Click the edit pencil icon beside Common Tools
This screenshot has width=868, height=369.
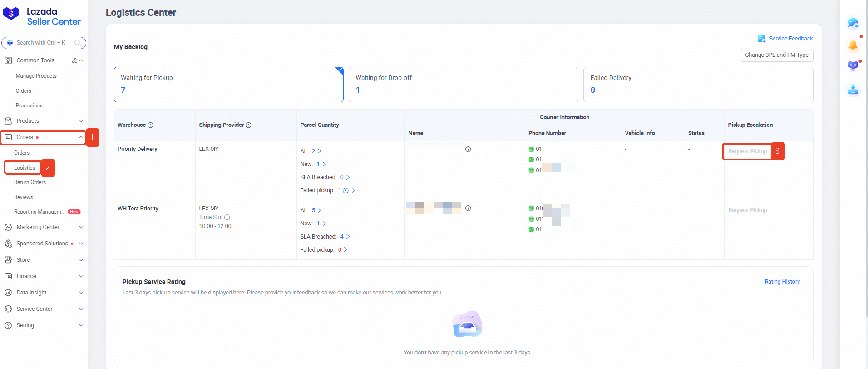click(74, 60)
